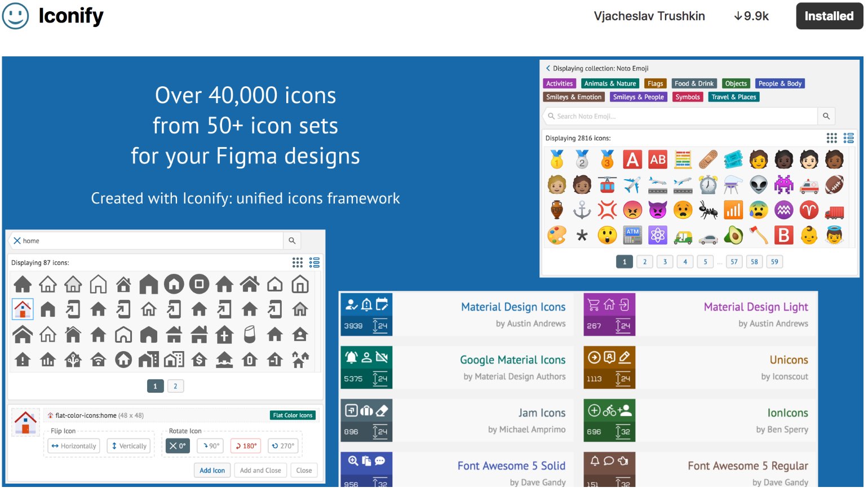Select the People & Body category tag
This screenshot has height=496, width=868.
click(780, 83)
